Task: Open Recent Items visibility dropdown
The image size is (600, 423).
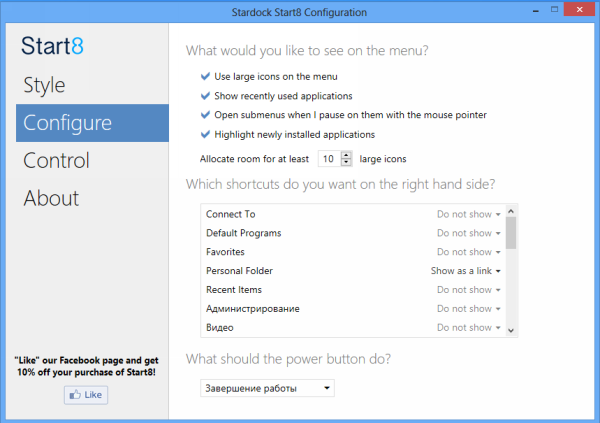Action: [x=469, y=290]
